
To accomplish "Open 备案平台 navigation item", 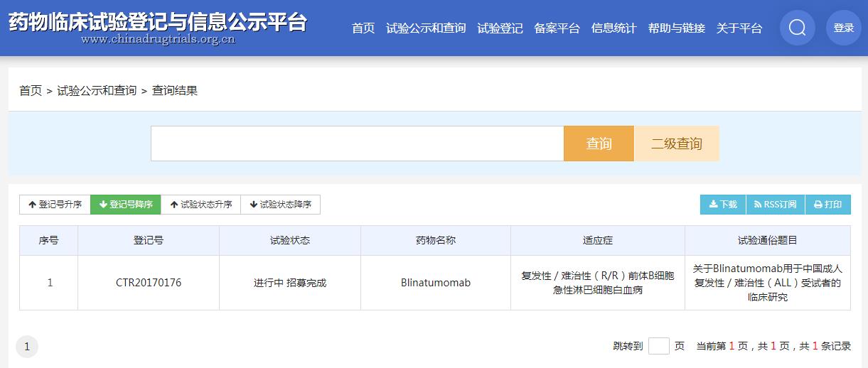I will pos(557,28).
